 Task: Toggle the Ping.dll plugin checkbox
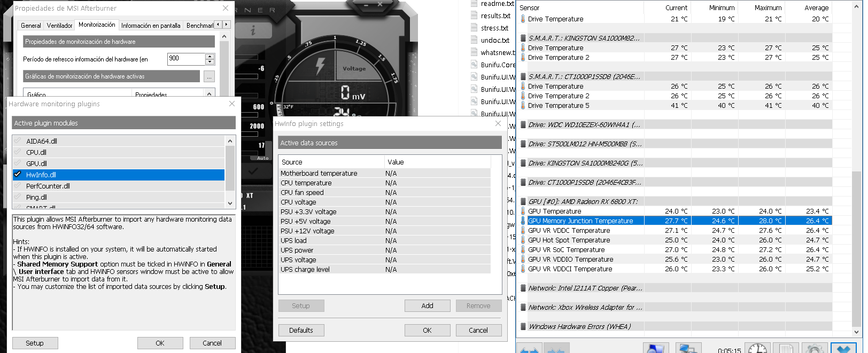(x=18, y=197)
